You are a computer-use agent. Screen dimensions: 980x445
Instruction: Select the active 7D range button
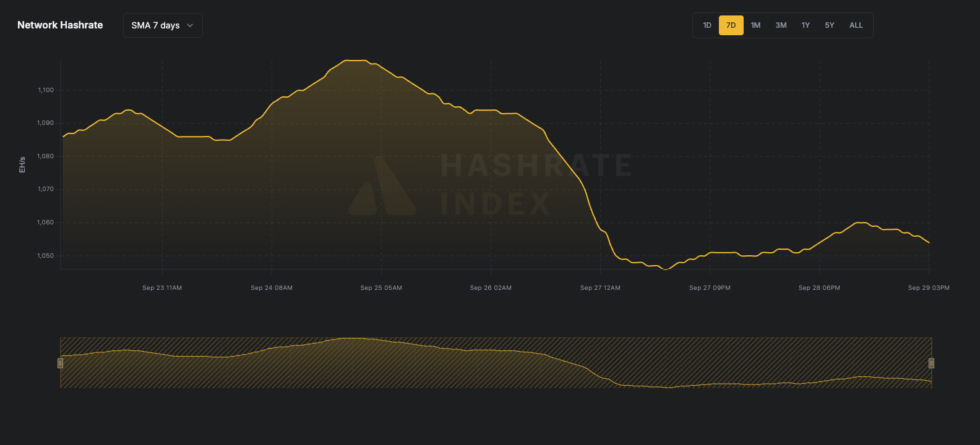731,25
